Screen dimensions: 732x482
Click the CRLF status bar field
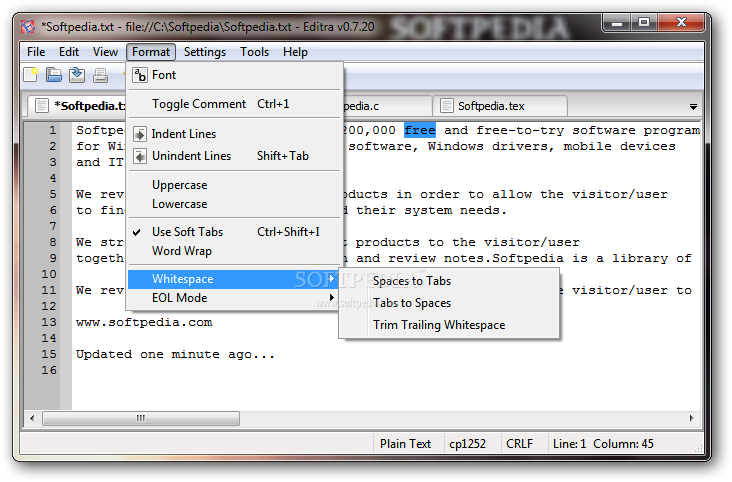(523, 444)
